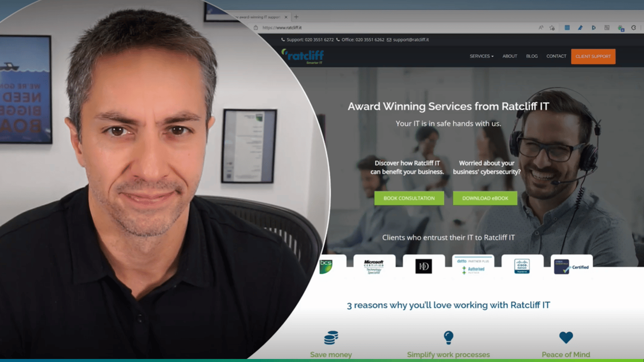644x362 pixels.
Task: Call support number 020 3551 6272
Action: click(x=307, y=40)
